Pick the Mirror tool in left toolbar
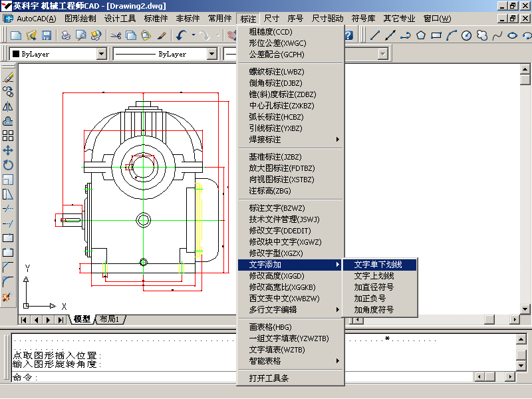532x399 pixels. pos(8,106)
